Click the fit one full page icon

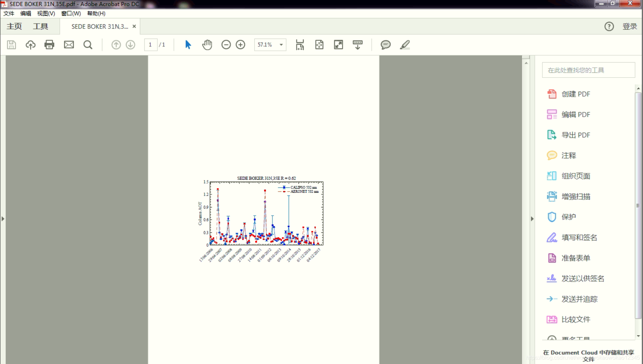click(x=319, y=45)
